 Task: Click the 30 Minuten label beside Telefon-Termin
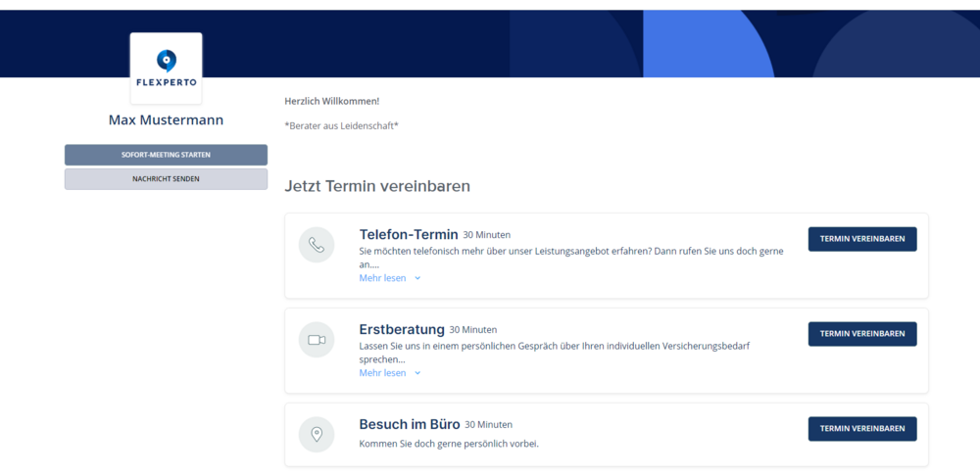(487, 235)
